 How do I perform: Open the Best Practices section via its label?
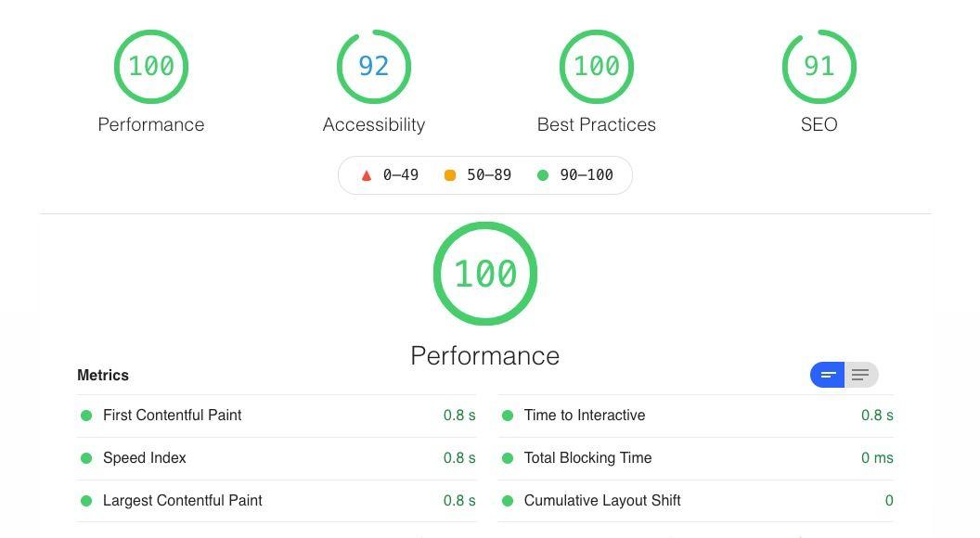pyautogui.click(x=597, y=123)
